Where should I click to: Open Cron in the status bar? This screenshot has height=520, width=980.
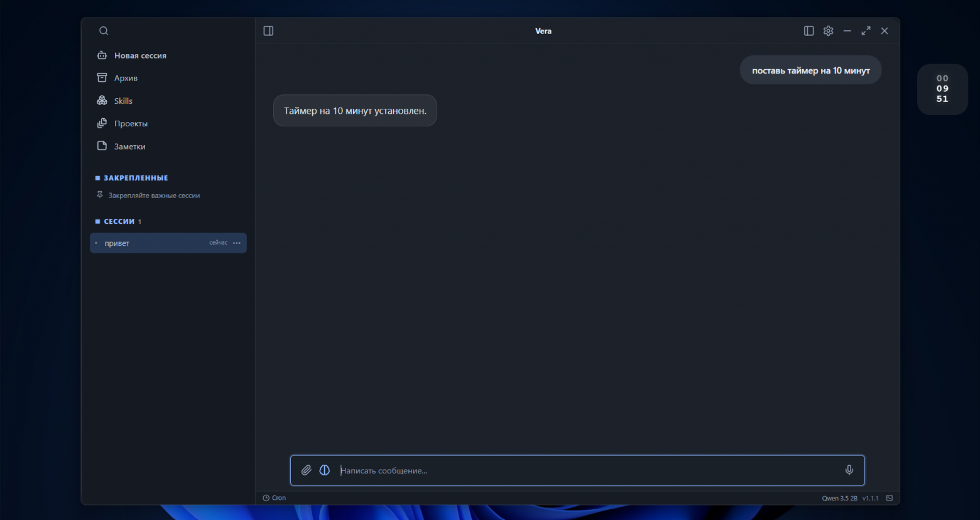[x=275, y=498]
